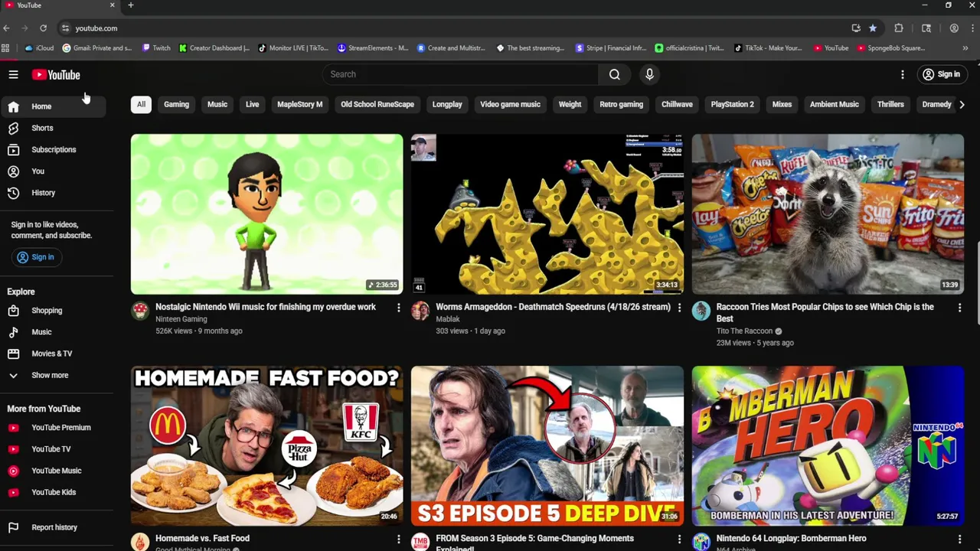Viewport: 980px width, 551px height.
Task: Select the MapleStory M chip
Action: pyautogui.click(x=299, y=104)
